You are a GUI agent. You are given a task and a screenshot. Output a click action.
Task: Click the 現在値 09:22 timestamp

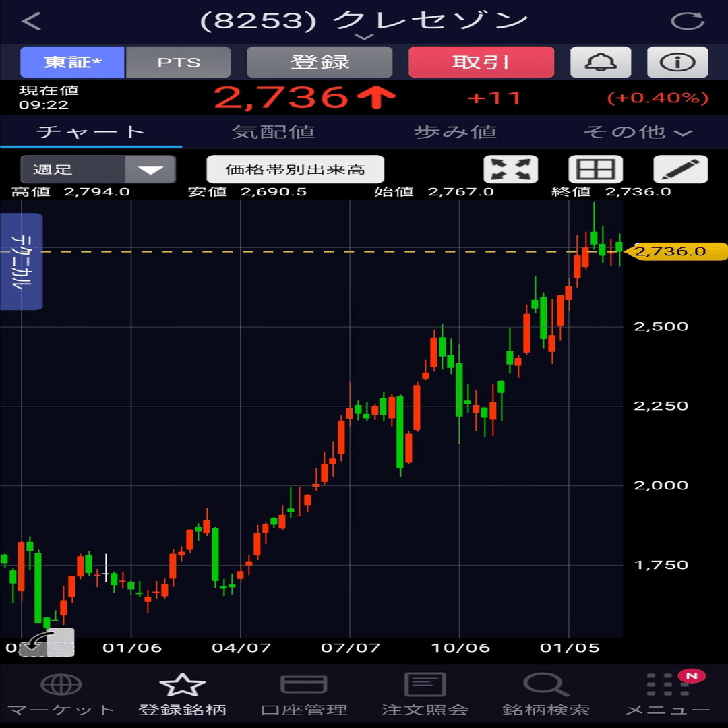coord(49,98)
